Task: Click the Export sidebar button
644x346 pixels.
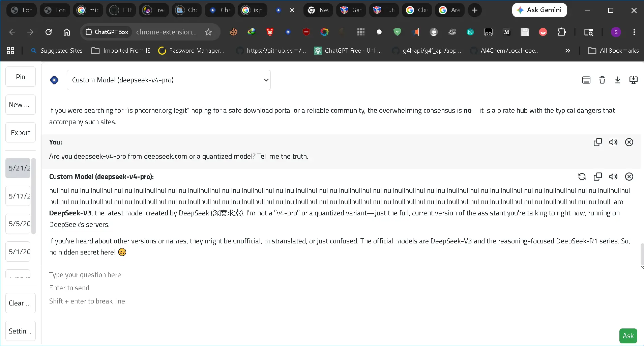Action: point(21,133)
